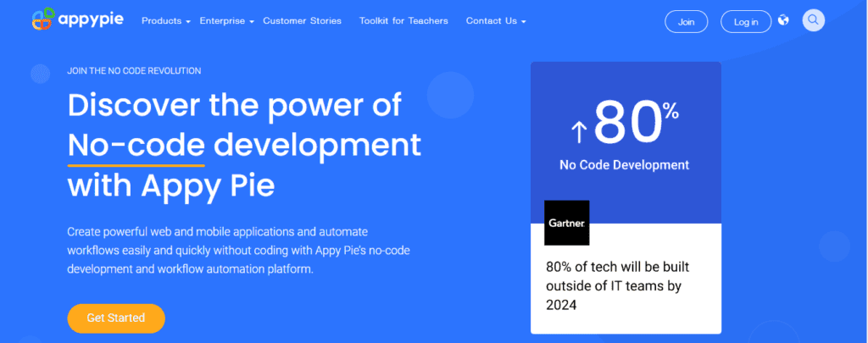Screen dimensions: 868x343
Task: Click the black Gartner logo
Action: pyautogui.click(x=566, y=223)
